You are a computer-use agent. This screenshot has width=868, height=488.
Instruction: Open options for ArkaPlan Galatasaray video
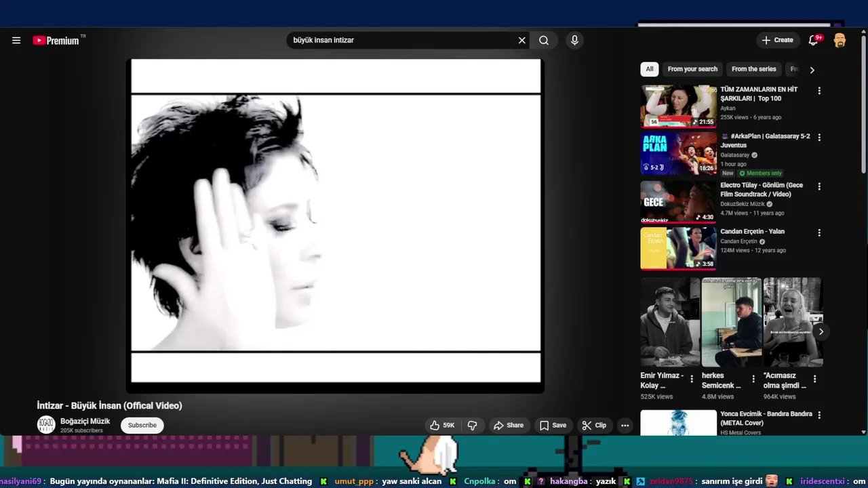coord(819,138)
